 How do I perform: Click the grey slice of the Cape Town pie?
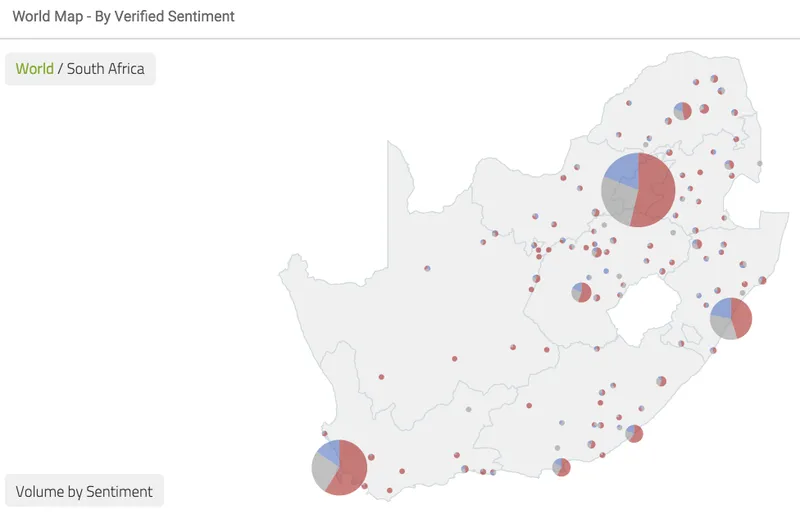point(324,471)
